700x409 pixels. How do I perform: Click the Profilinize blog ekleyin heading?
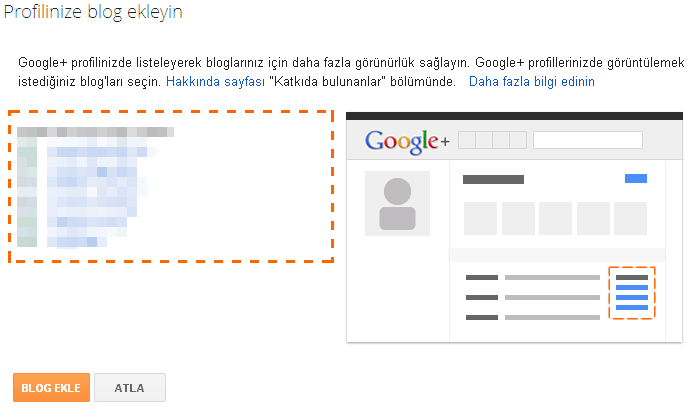coord(93,12)
